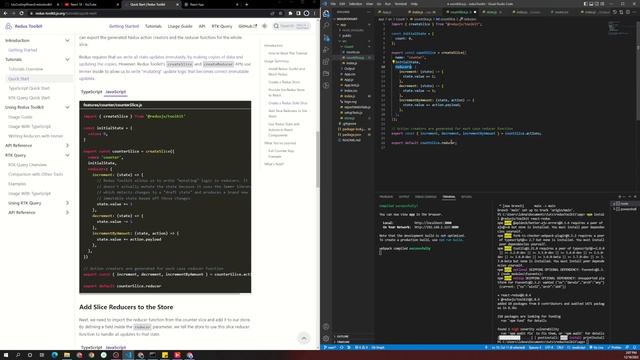The width and height of the screenshot is (640, 360).
Task: Toggle dark mode on Redux Toolkit site
Action: tap(264, 26)
